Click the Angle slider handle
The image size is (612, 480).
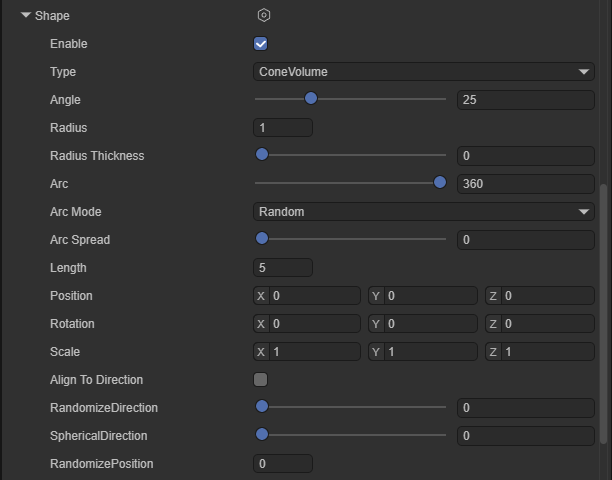pyautogui.click(x=311, y=98)
